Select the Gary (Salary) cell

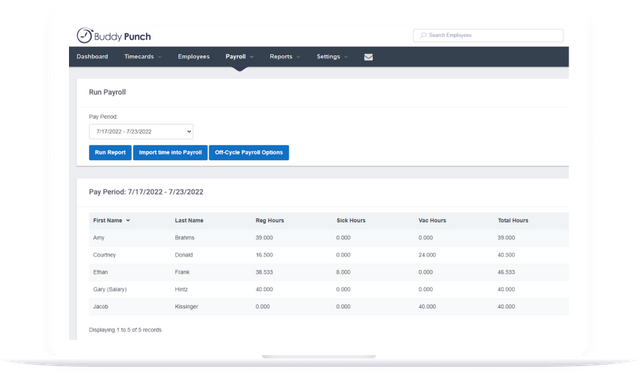pyautogui.click(x=110, y=289)
